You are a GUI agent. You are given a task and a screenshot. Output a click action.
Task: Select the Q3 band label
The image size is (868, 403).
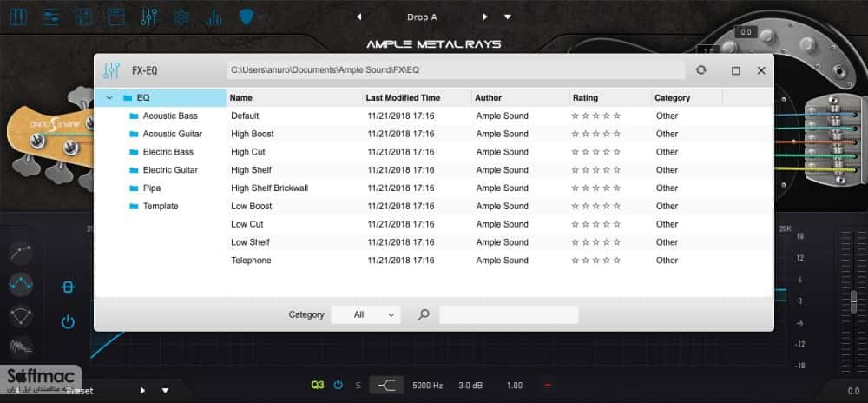(318, 385)
